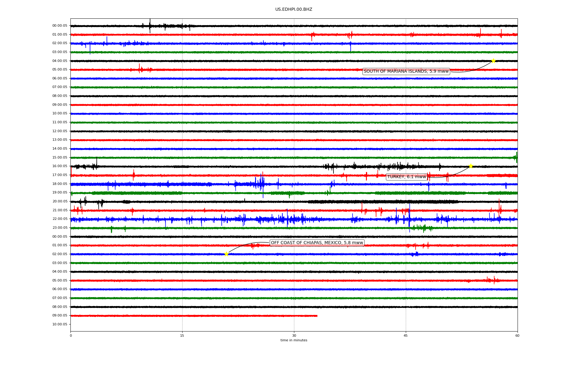This screenshot has height=368, width=588.
Task: Click the 45 tick on the x-axis
Action: point(406,335)
